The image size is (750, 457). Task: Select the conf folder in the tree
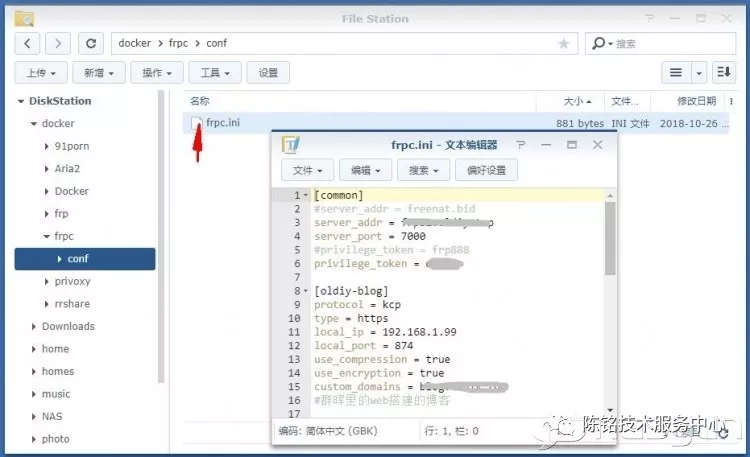click(85, 259)
